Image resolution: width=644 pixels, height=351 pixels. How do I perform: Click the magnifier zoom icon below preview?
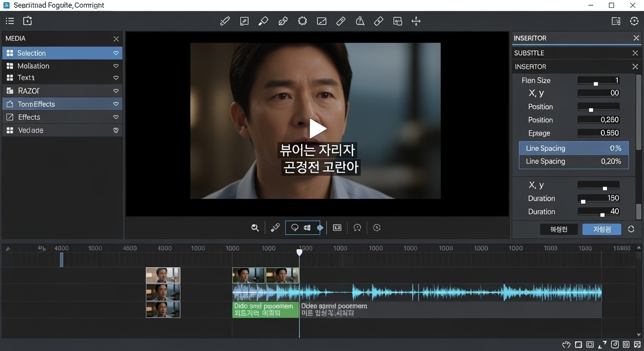tap(255, 228)
